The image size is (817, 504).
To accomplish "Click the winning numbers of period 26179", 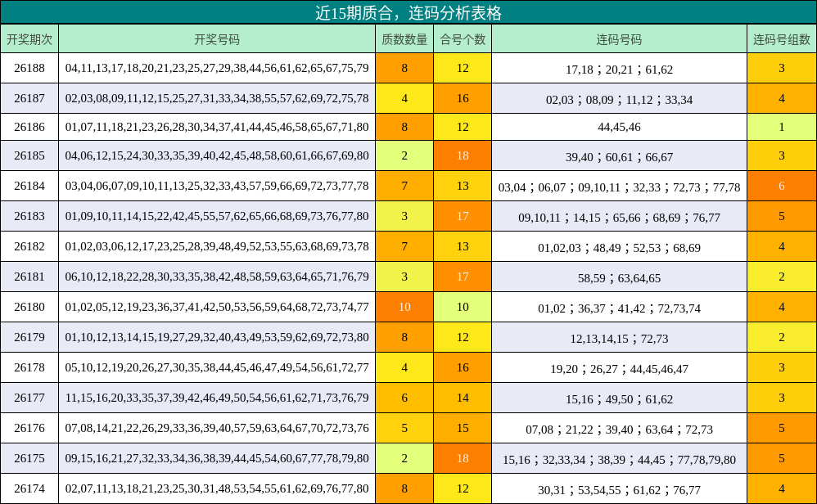I will pyautogui.click(x=217, y=337).
